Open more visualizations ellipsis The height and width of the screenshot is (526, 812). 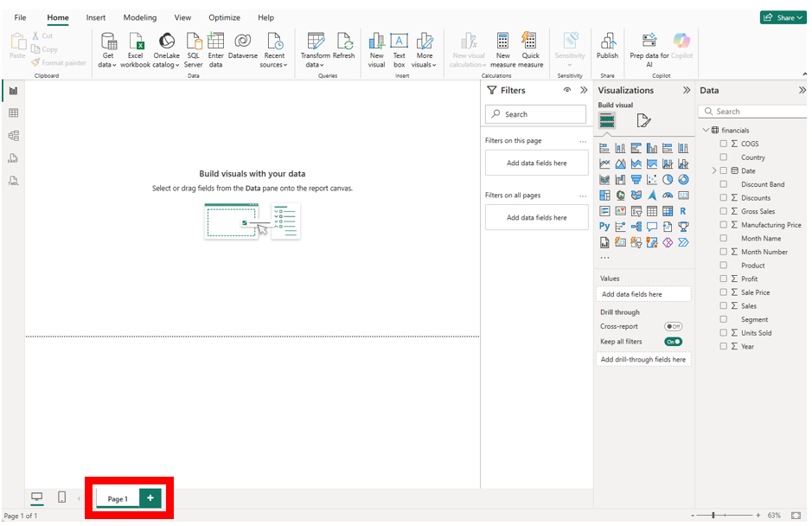(604, 257)
